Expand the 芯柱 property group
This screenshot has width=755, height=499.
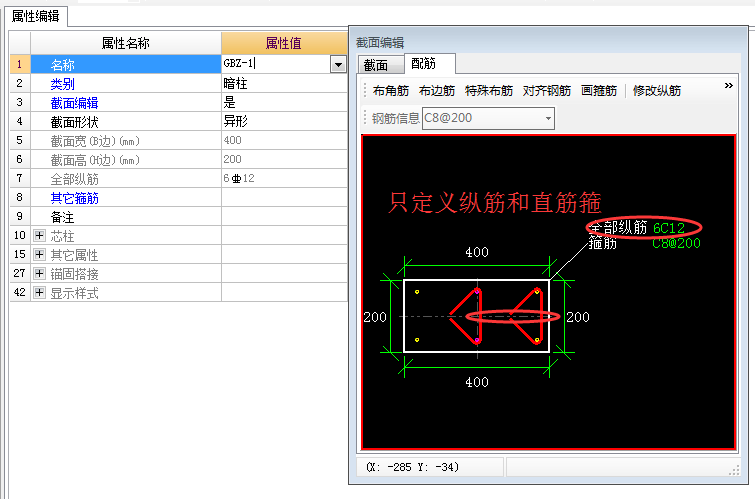pyautogui.click(x=39, y=236)
